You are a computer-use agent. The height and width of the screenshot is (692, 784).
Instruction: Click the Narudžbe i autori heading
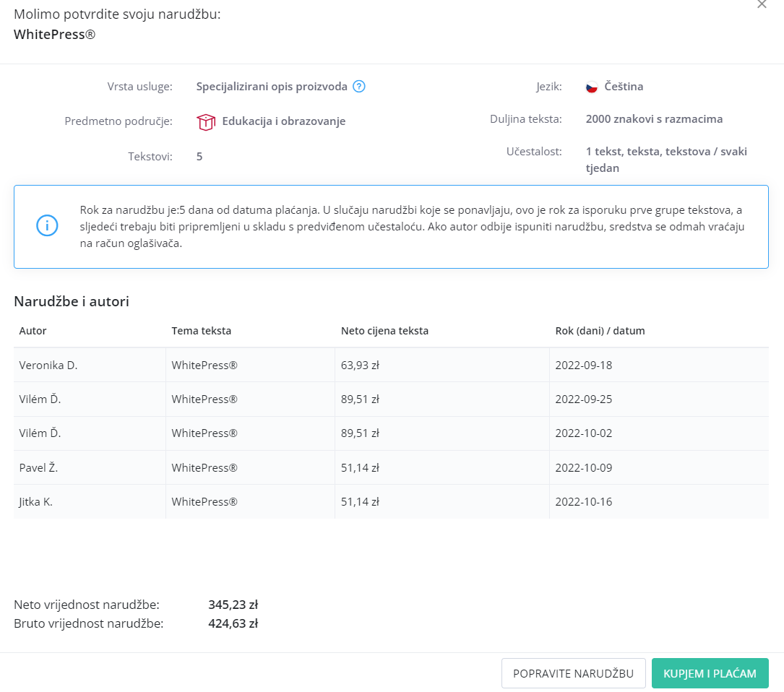[x=72, y=301]
